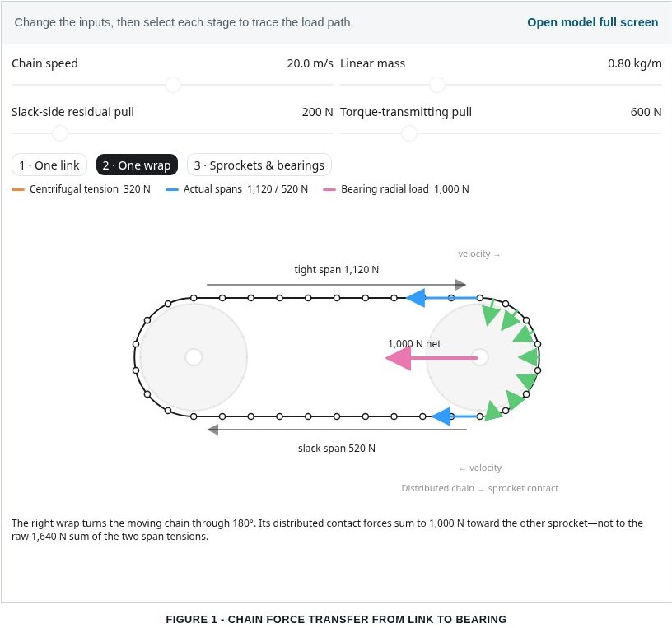
Task: Click the pink Bearing radial load legend marker
Action: pos(329,189)
